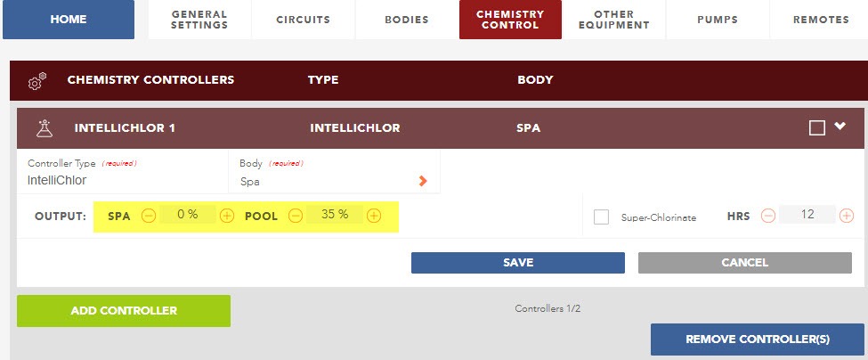Screen dimensions: 868x360
Task: Click the SPA output plus icon
Action: click(x=227, y=216)
